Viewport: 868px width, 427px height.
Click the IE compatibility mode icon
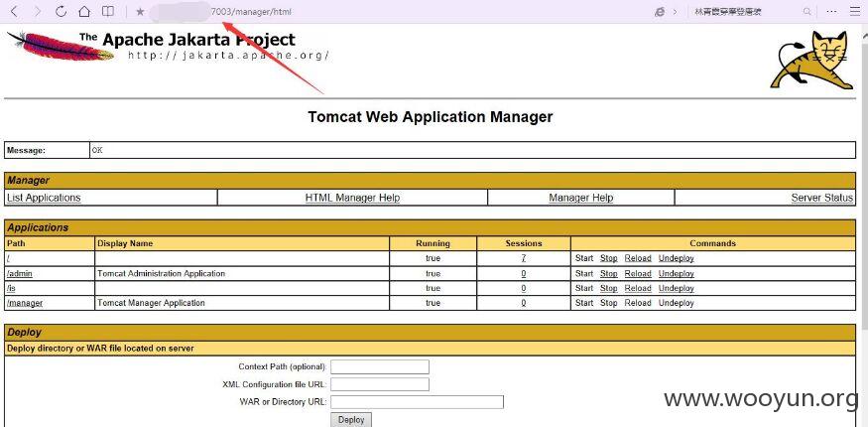[660, 12]
